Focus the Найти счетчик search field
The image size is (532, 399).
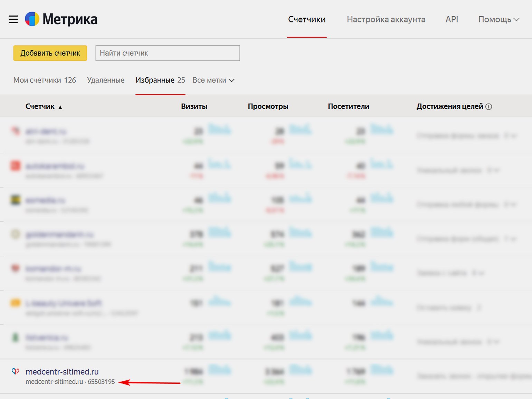(168, 53)
